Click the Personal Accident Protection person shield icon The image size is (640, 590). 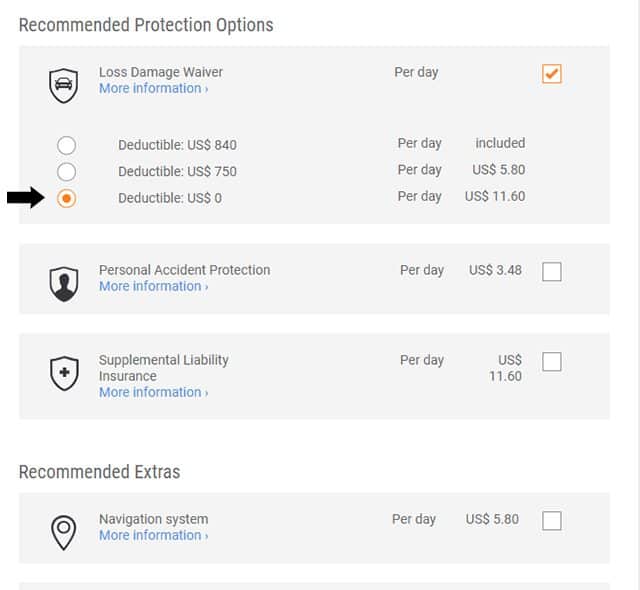[x=64, y=284]
